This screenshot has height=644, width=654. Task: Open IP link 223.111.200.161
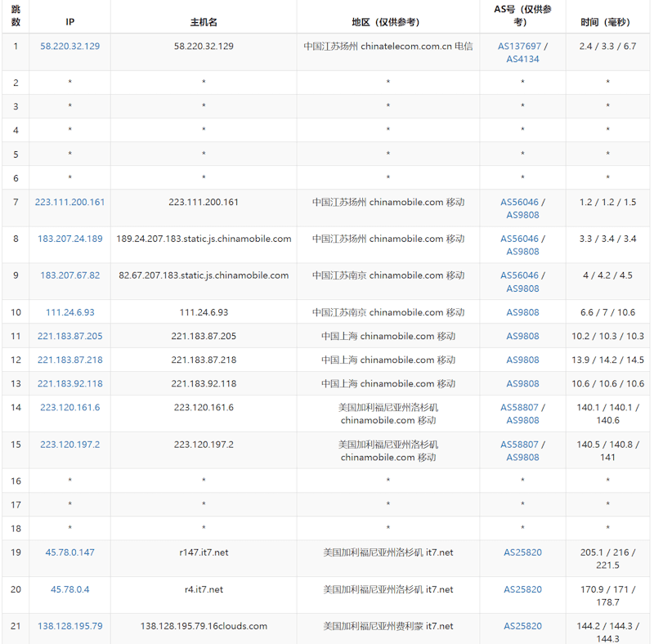pos(69,203)
